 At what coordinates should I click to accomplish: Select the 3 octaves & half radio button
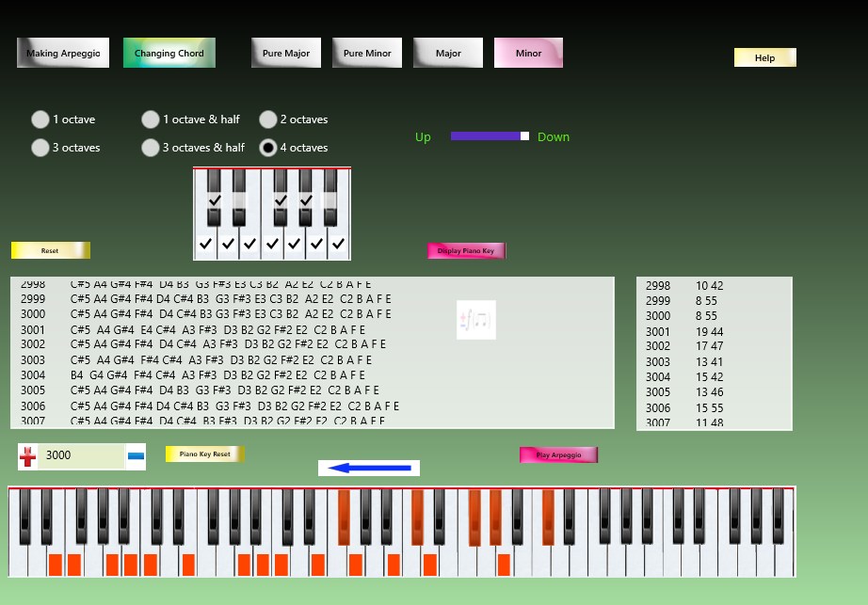tap(151, 148)
